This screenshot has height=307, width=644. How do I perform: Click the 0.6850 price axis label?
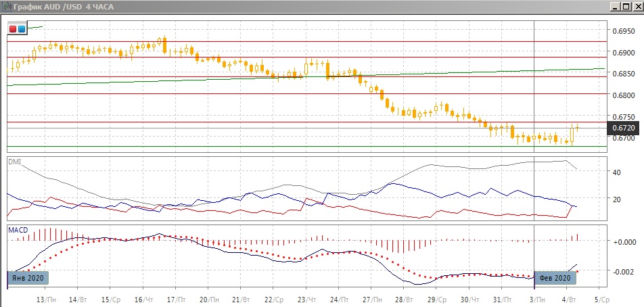click(624, 74)
